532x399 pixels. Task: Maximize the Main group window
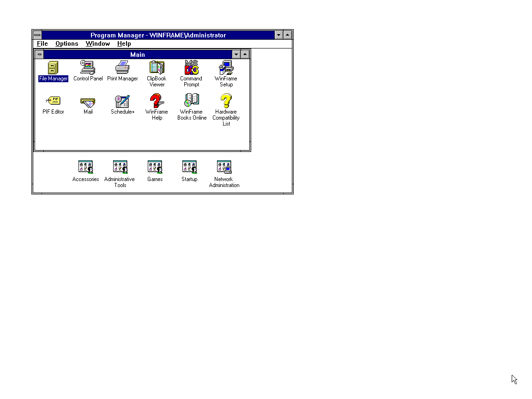pos(245,54)
